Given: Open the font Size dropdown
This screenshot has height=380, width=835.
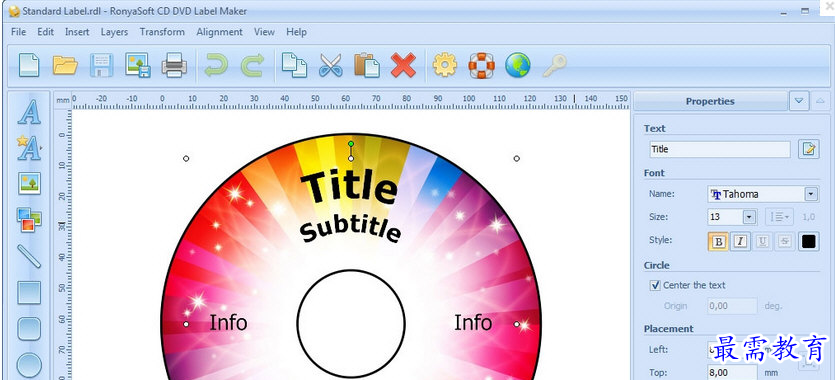Looking at the screenshot, I should tap(750, 217).
